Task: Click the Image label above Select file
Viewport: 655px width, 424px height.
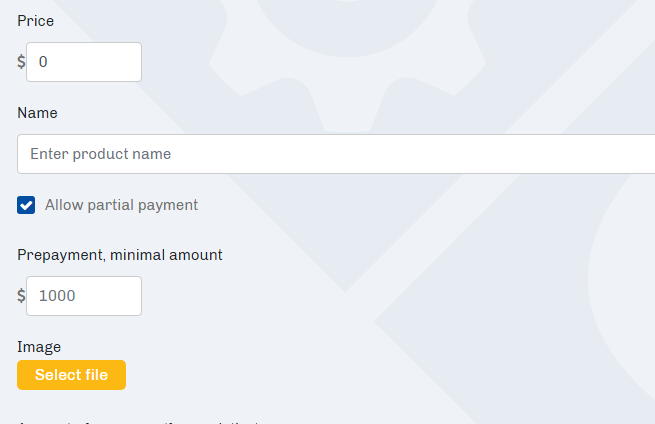Action: pyautogui.click(x=39, y=347)
